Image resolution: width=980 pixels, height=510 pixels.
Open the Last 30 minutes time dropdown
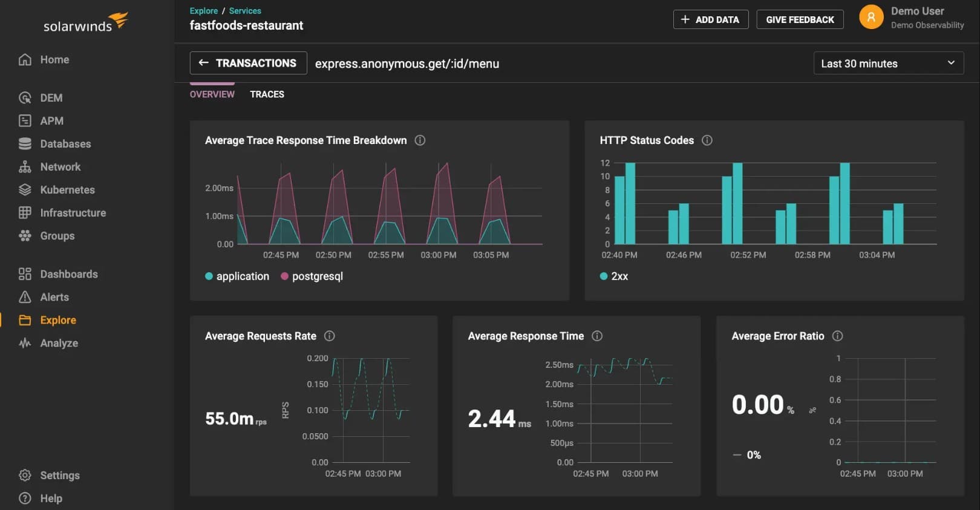(x=888, y=63)
